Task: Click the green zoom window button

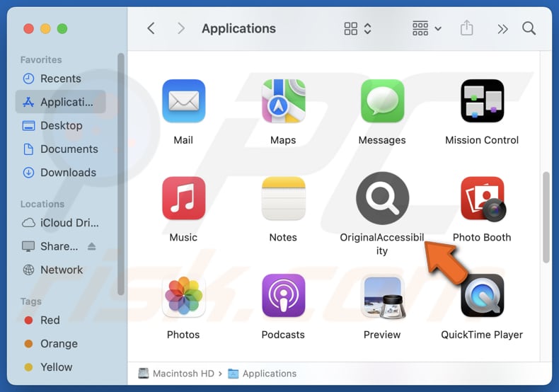Action: coord(62,28)
